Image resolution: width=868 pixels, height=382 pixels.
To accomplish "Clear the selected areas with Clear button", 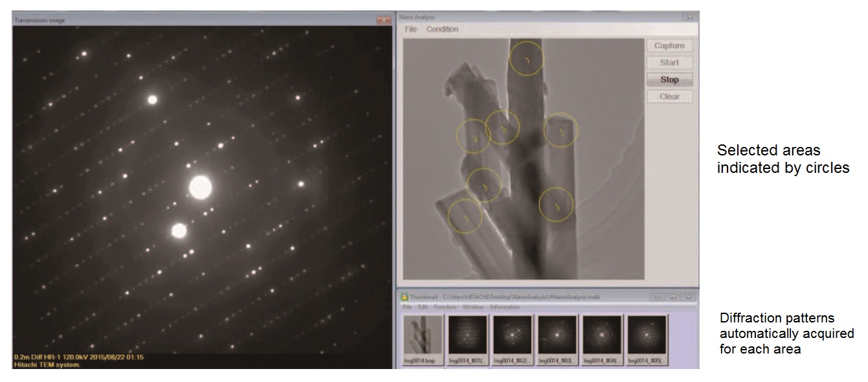I will (669, 96).
